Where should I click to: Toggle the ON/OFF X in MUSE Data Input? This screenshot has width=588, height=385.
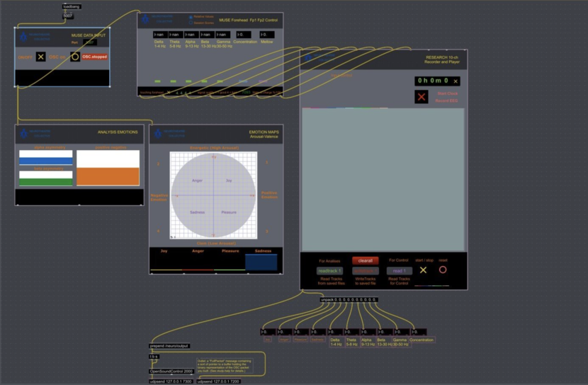[41, 57]
